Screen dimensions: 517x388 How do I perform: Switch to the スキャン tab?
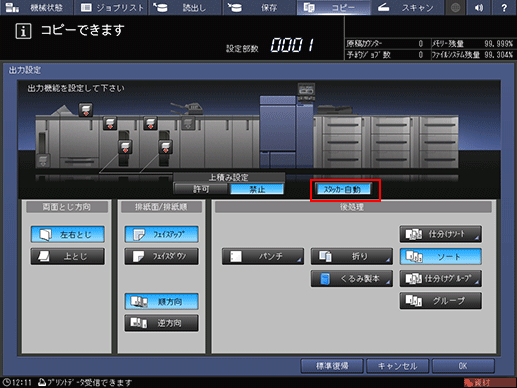tap(407, 7)
